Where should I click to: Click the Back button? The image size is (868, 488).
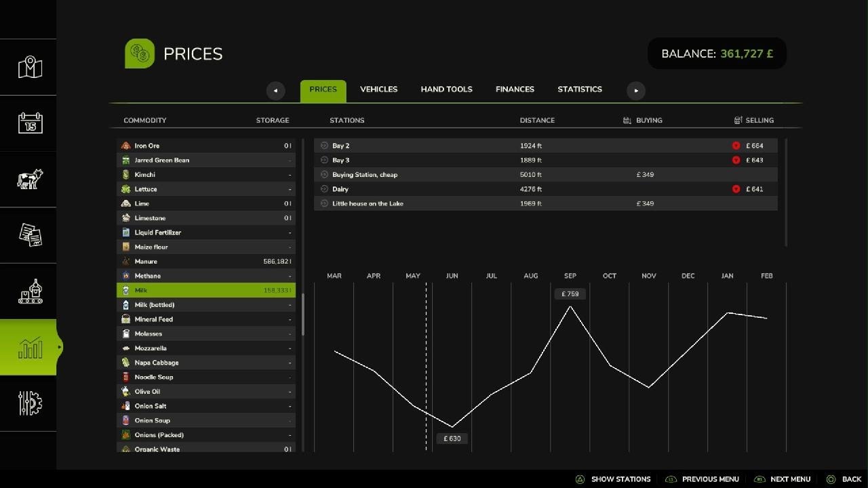pyautogui.click(x=844, y=479)
